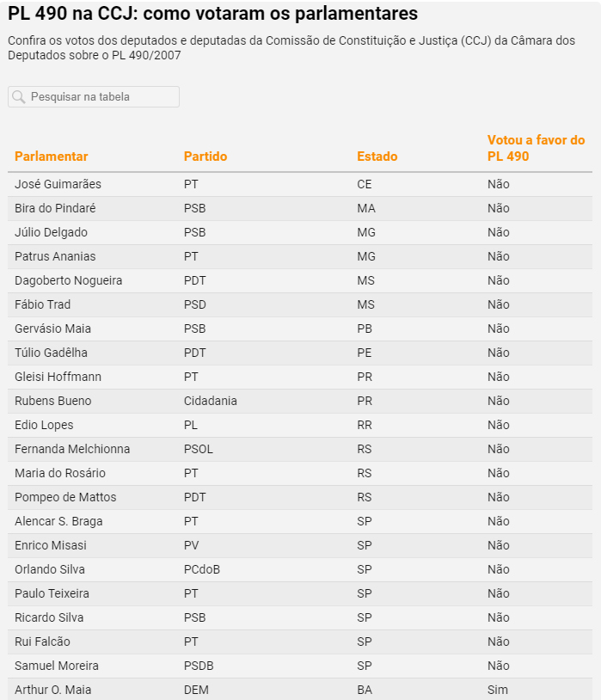This screenshot has width=601, height=700.
Task: Select the Arthur O. Maia row
Action: pyautogui.click(x=300, y=690)
